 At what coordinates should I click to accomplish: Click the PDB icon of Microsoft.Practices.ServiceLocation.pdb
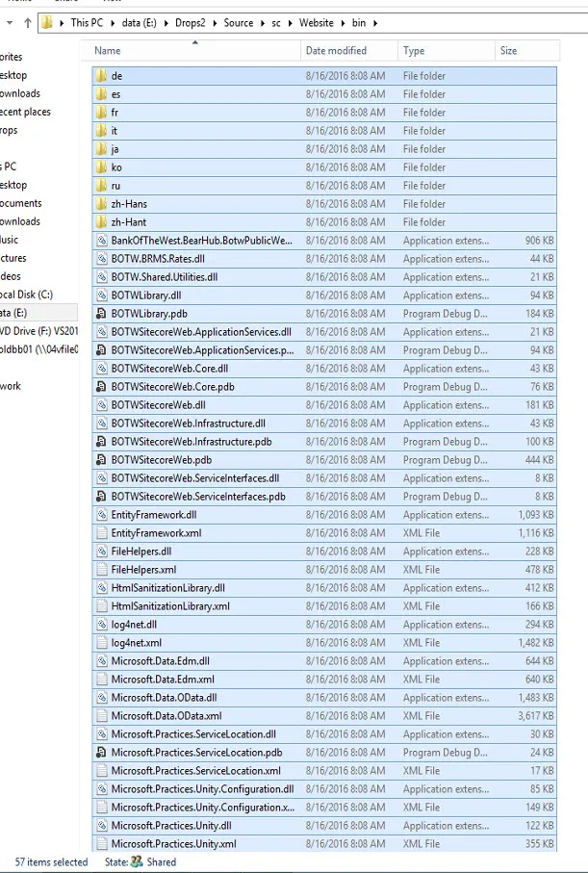(101, 753)
